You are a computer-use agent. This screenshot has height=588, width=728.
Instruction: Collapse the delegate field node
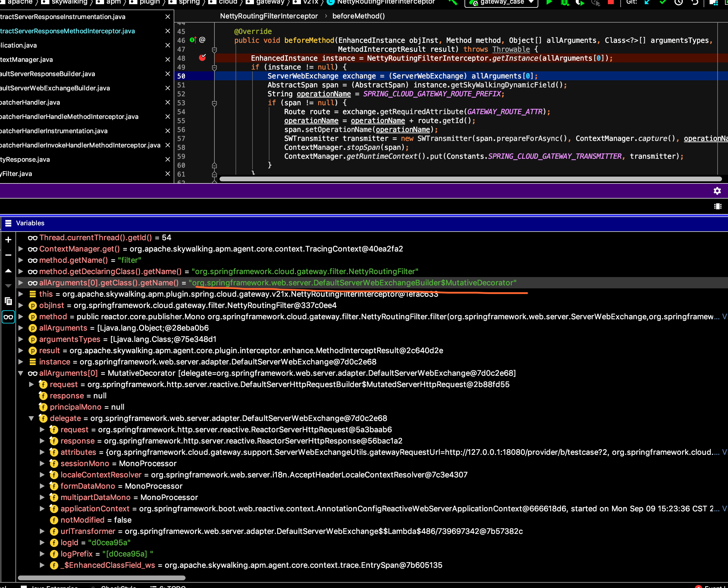tap(31, 418)
